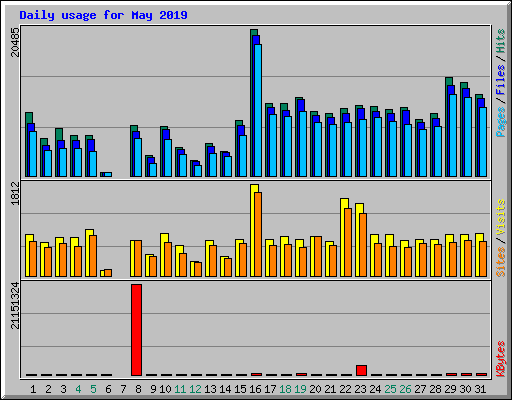
Task: Click the 'Visits' legend label
Action: point(500,218)
